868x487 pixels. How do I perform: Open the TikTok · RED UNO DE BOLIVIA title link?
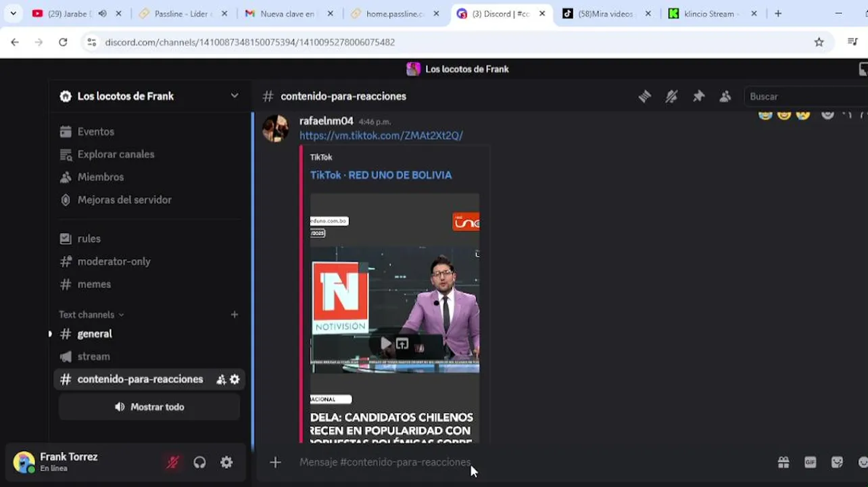click(381, 175)
